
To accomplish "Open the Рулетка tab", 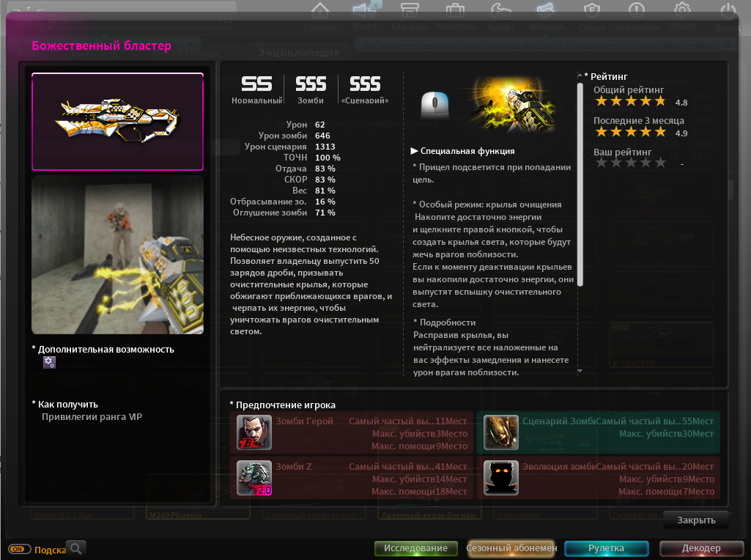I will pyautogui.click(x=607, y=548).
